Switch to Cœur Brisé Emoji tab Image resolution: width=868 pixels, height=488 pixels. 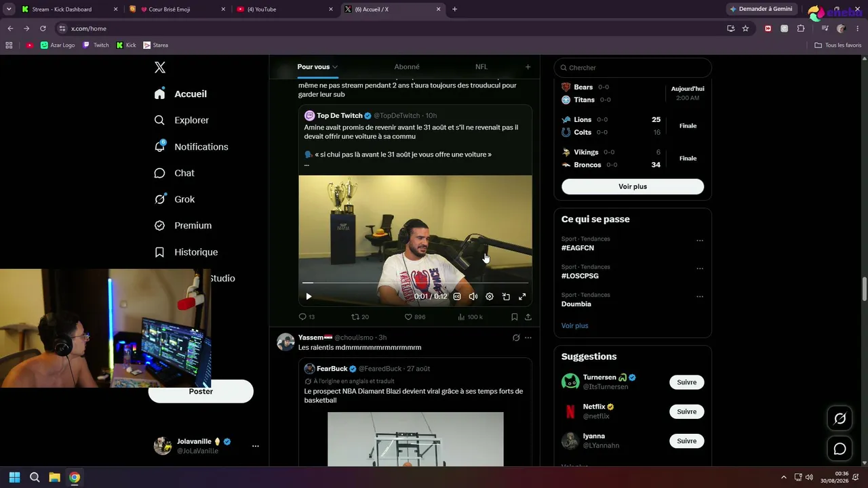point(177,9)
